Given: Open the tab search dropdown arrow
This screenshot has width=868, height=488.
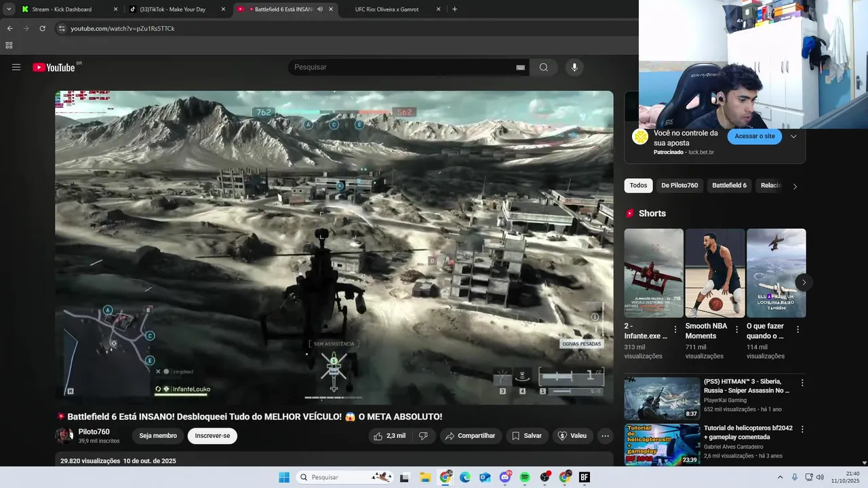Looking at the screenshot, I should [9, 9].
